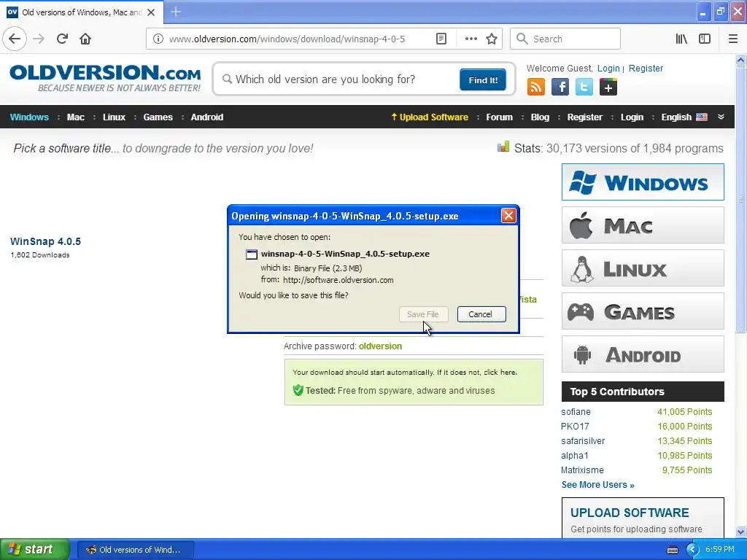Click the Login link beside Welcome Guest
This screenshot has height=560, width=747.
pyautogui.click(x=608, y=68)
